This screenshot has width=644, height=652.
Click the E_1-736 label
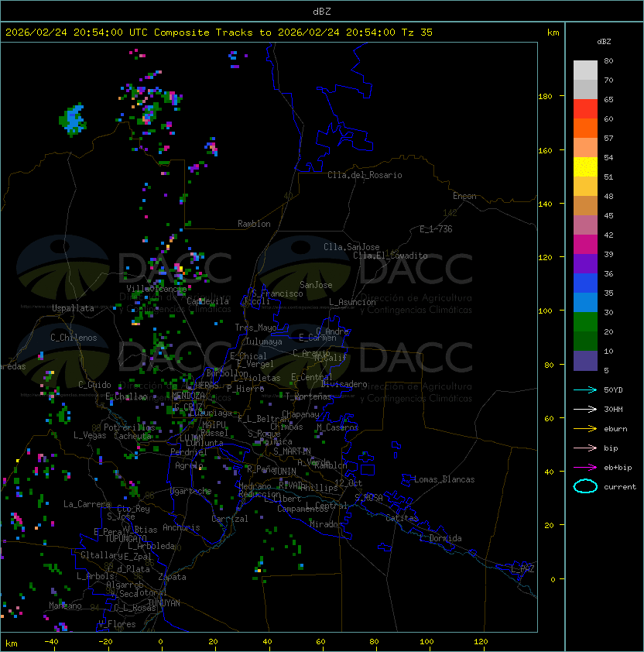pyautogui.click(x=436, y=229)
